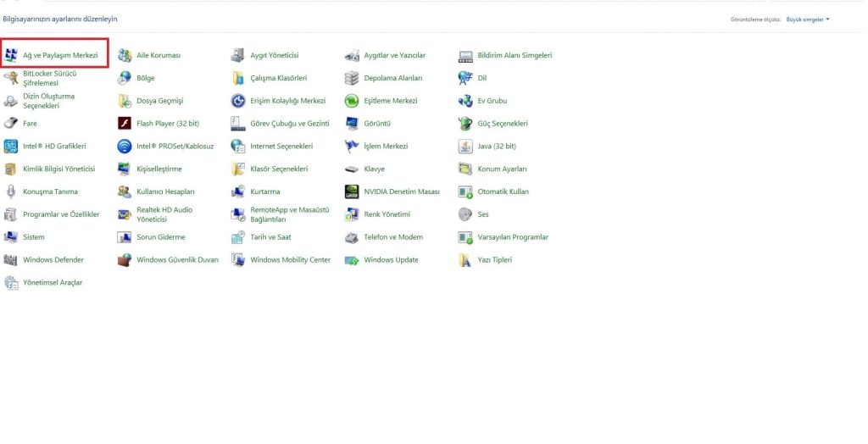Click the Görüntü display icon

point(352,124)
